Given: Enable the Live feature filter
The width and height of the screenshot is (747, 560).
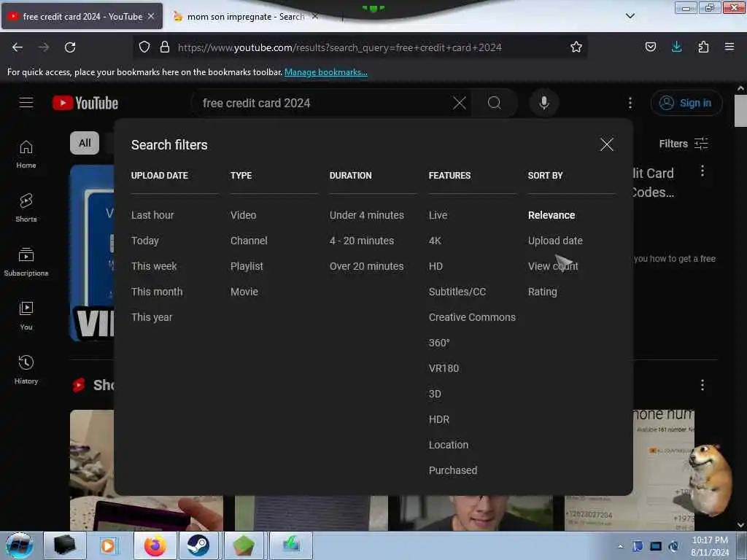Looking at the screenshot, I should (x=438, y=215).
